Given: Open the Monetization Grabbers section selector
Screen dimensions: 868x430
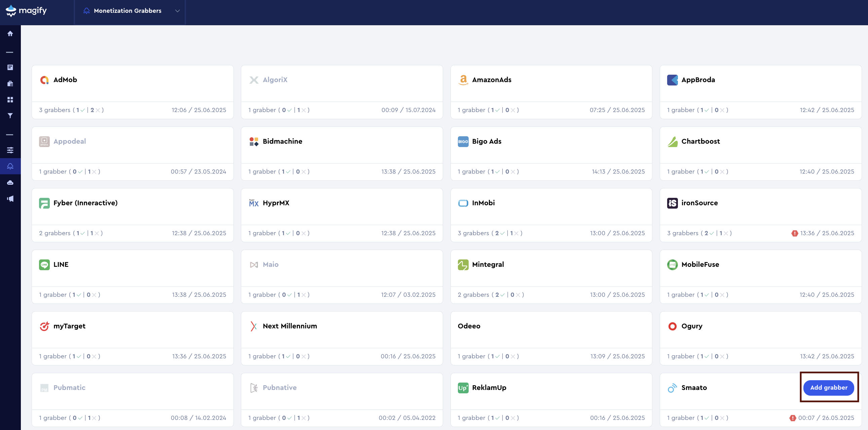Looking at the screenshot, I should tap(128, 11).
